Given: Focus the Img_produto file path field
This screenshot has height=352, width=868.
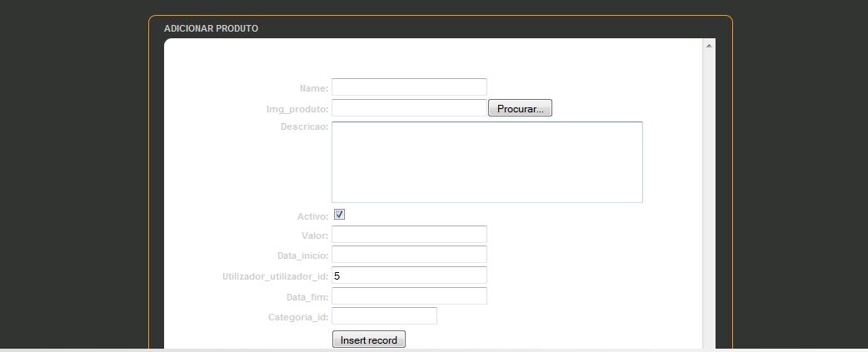Looking at the screenshot, I should pyautogui.click(x=409, y=108).
